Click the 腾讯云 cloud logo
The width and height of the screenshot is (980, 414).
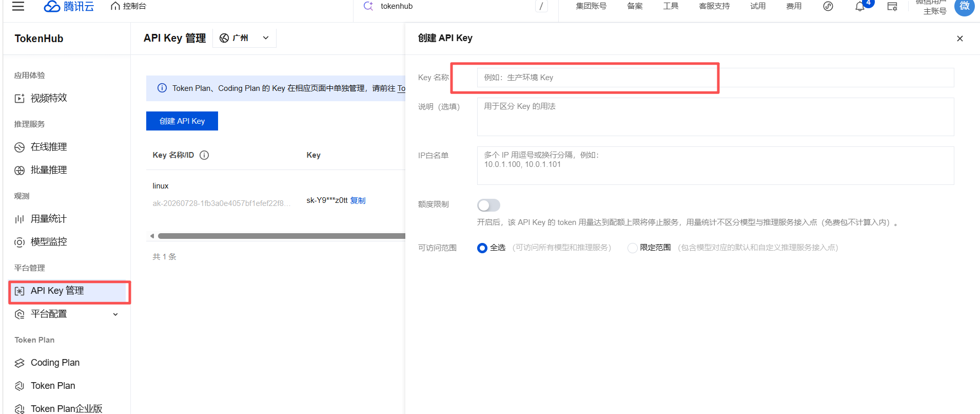coord(69,6)
